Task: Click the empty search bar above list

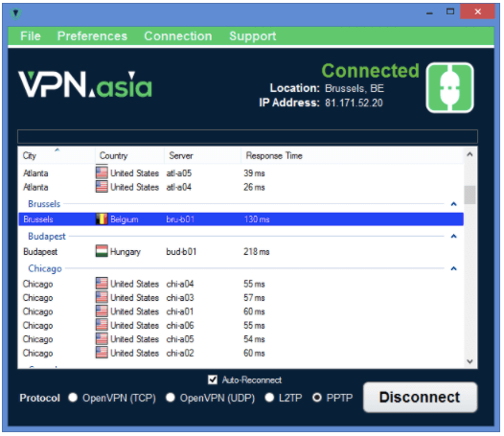Action: click(247, 136)
